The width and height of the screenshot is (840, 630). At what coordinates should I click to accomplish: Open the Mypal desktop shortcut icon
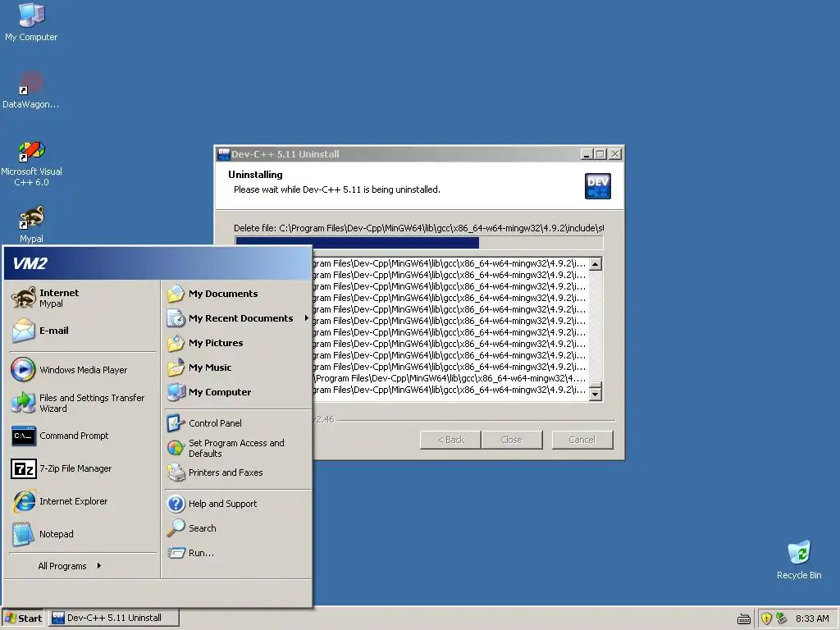(x=31, y=224)
